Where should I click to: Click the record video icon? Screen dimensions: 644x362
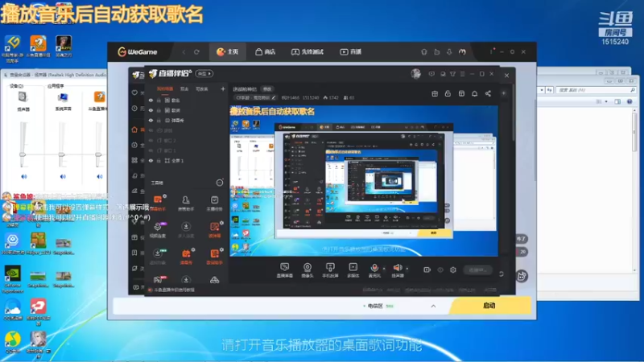click(x=427, y=270)
